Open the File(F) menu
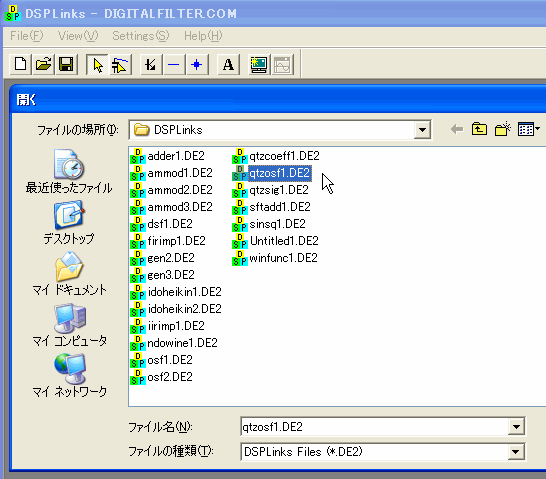The width and height of the screenshot is (546, 479). [27, 36]
